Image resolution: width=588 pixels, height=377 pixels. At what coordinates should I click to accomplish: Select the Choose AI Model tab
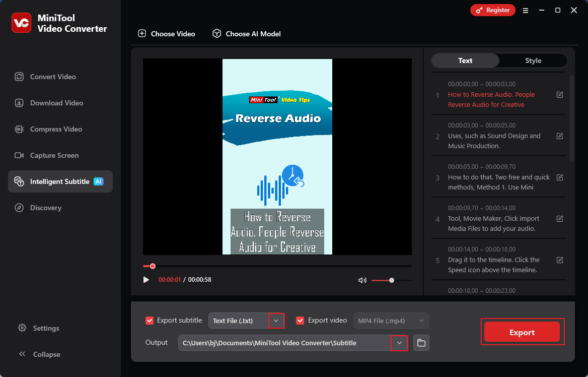pos(246,33)
